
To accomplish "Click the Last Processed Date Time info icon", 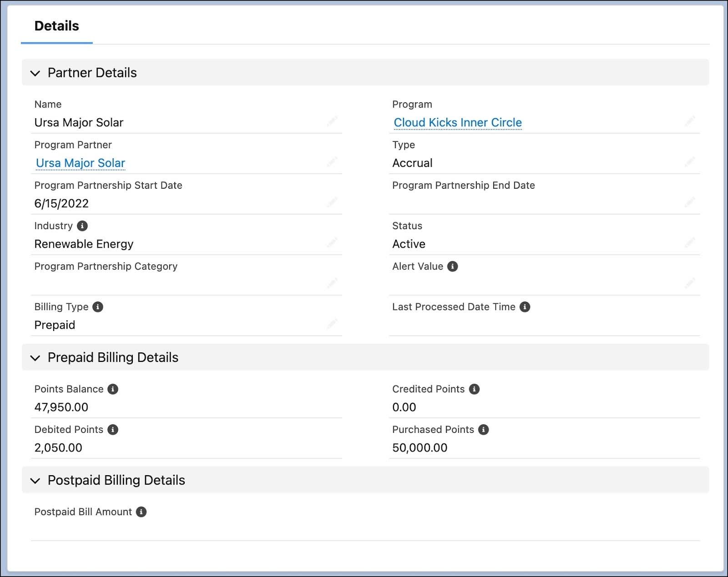I will coord(524,307).
